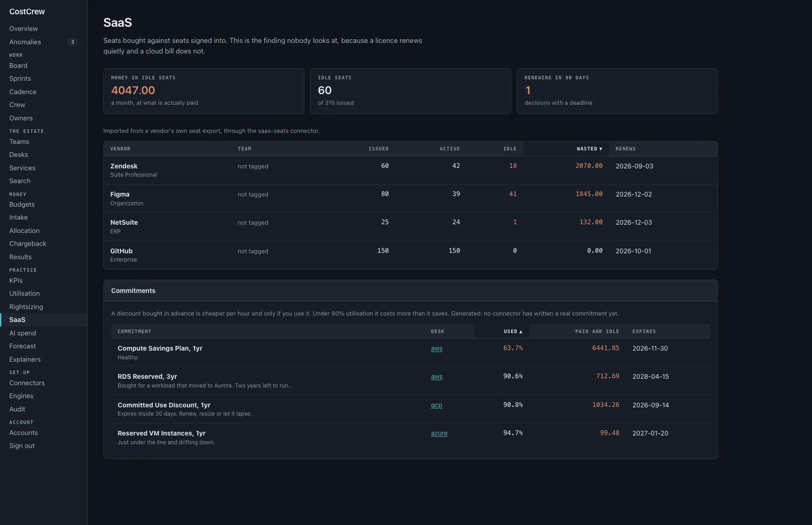Sort commitments by Used column
Image resolution: width=812 pixels, height=525 pixels.
coord(513,331)
